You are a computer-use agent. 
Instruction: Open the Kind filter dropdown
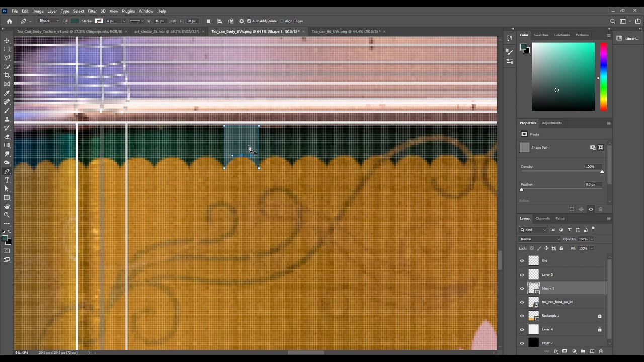coord(534,230)
